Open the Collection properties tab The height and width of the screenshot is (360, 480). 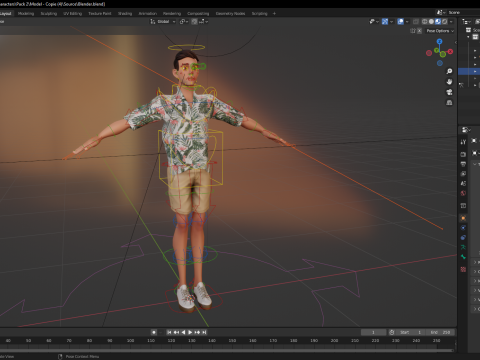pos(463,205)
